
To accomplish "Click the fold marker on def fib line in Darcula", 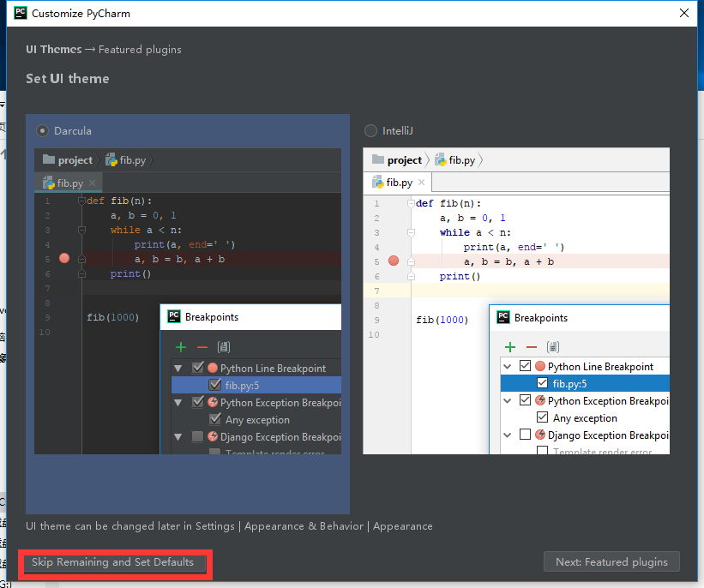I will point(81,201).
